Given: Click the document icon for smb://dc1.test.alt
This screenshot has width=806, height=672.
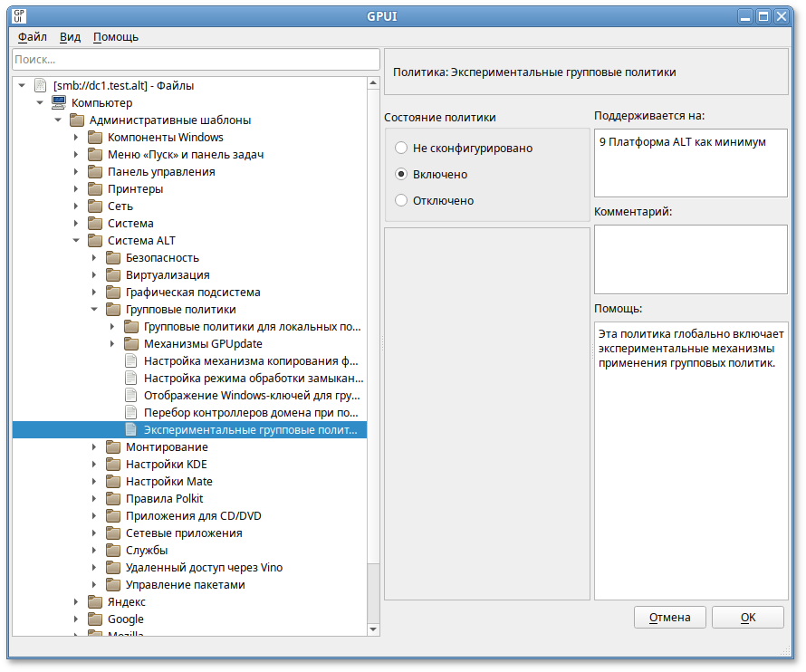Looking at the screenshot, I should pyautogui.click(x=40, y=86).
